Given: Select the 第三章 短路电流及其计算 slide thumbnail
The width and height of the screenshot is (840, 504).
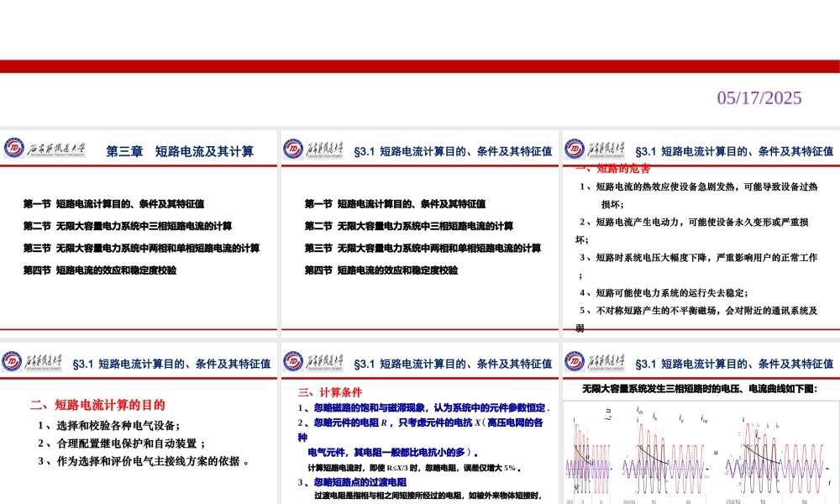Looking at the screenshot, I should click(139, 234).
